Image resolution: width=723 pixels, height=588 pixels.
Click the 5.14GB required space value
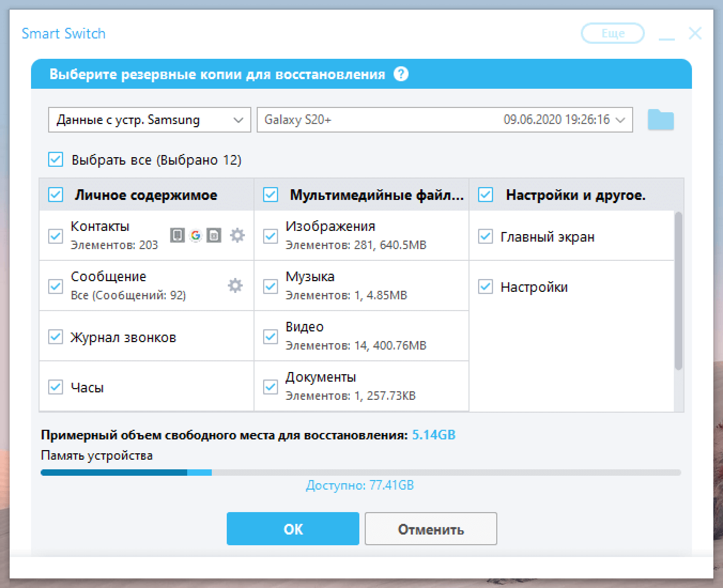(434, 435)
